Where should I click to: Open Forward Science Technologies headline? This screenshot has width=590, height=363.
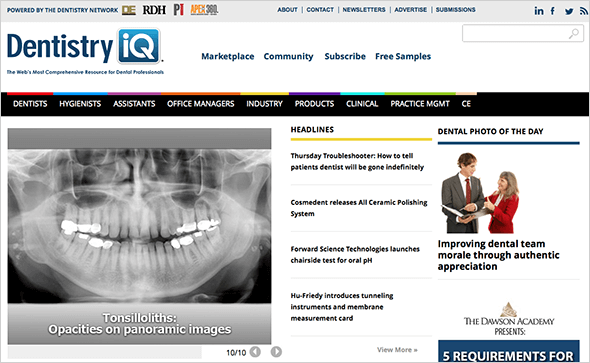(x=355, y=255)
